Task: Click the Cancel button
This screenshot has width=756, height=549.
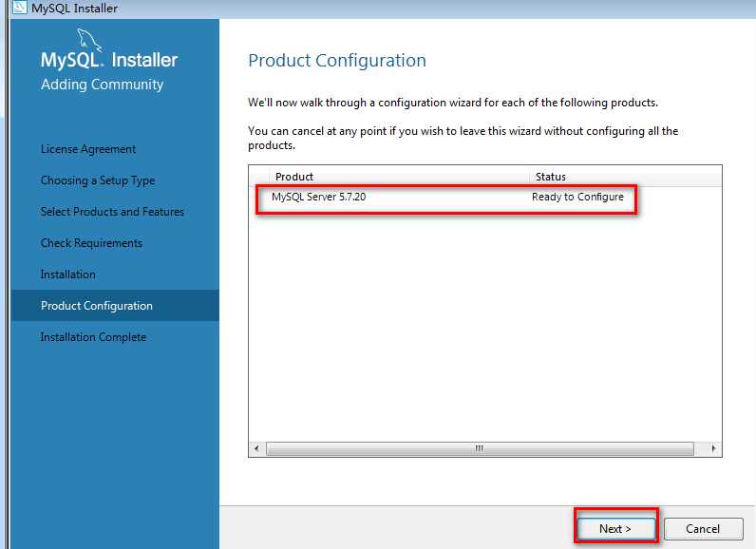Action: [703, 529]
